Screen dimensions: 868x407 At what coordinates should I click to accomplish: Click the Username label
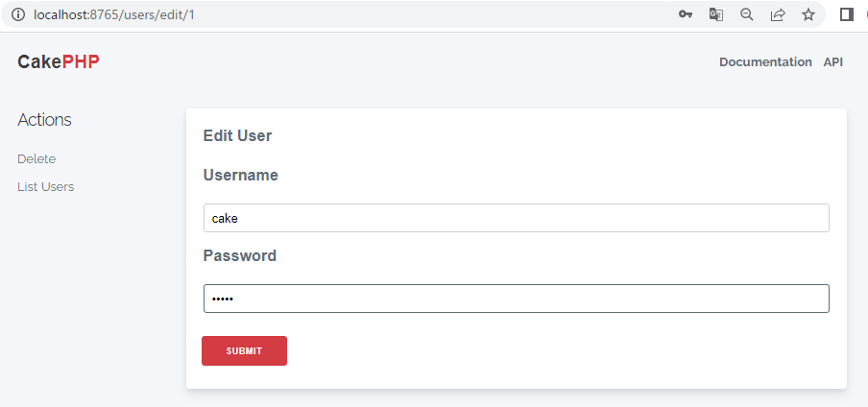(241, 176)
